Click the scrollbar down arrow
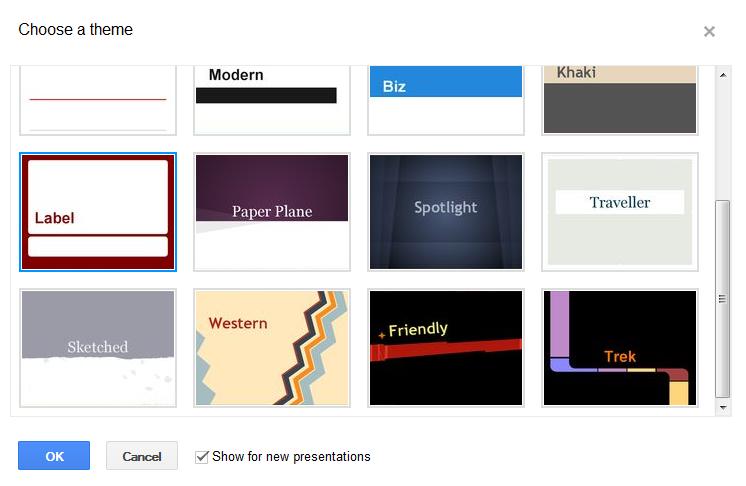The height and width of the screenshot is (486, 746). tap(724, 408)
